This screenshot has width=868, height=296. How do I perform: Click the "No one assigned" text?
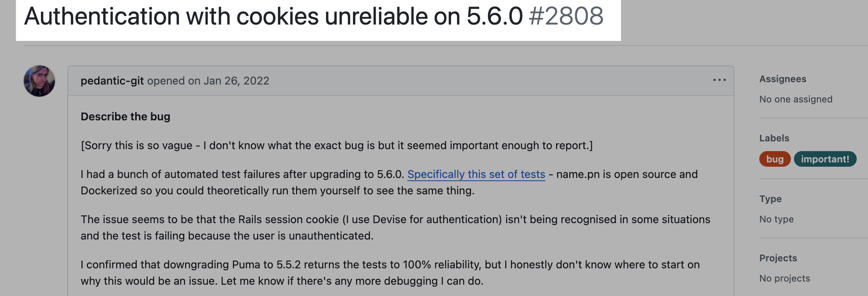coord(796,99)
